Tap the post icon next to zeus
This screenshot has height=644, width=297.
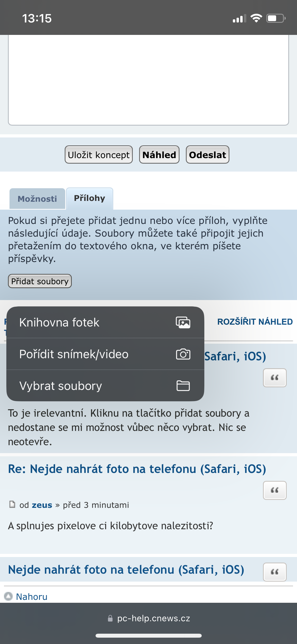[12, 504]
